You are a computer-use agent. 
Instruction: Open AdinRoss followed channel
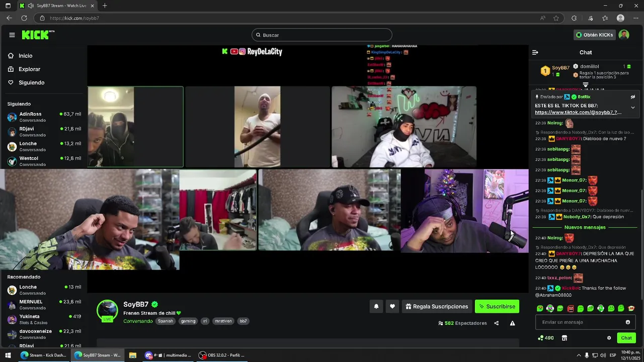click(44, 117)
